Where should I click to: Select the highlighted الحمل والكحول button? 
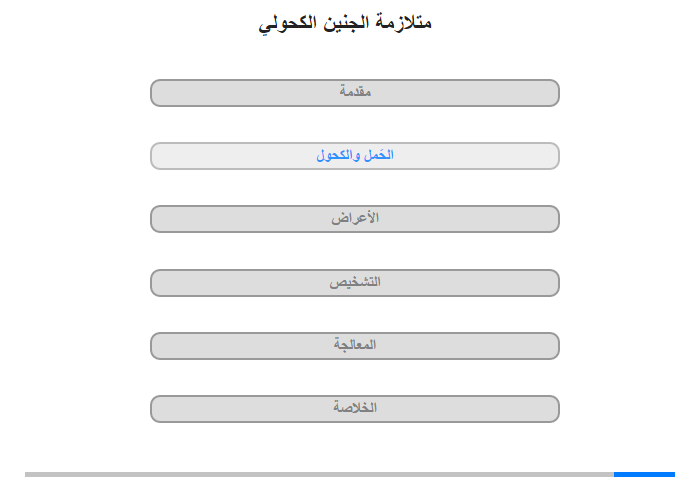(x=355, y=156)
